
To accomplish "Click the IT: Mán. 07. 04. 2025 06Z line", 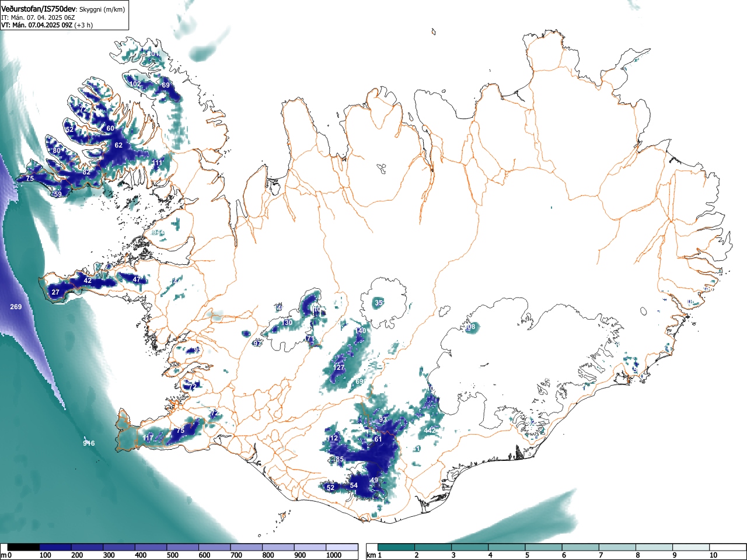I will tap(38, 17).
